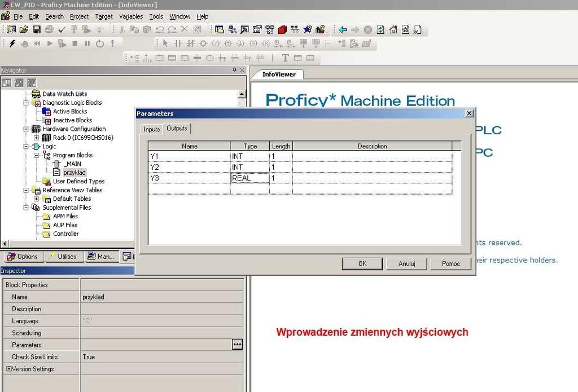578x392 pixels.
Task: Switch to the Utilities navigator tab
Action: click(63, 257)
